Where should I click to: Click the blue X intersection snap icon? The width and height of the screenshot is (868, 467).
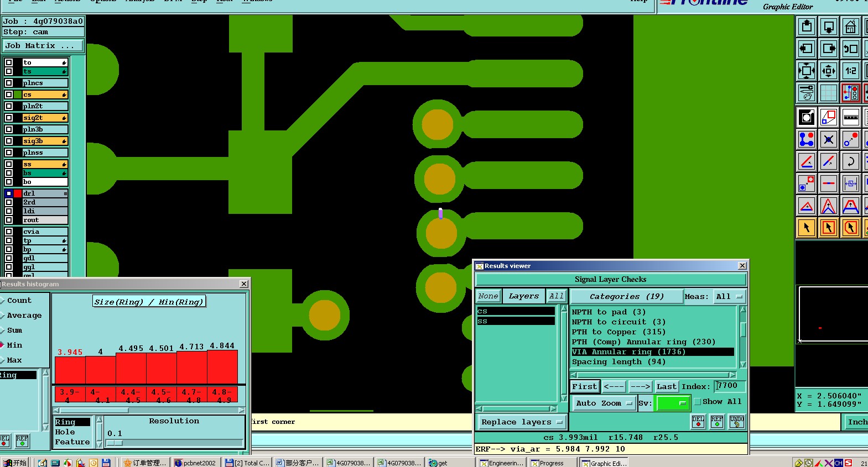(829, 139)
